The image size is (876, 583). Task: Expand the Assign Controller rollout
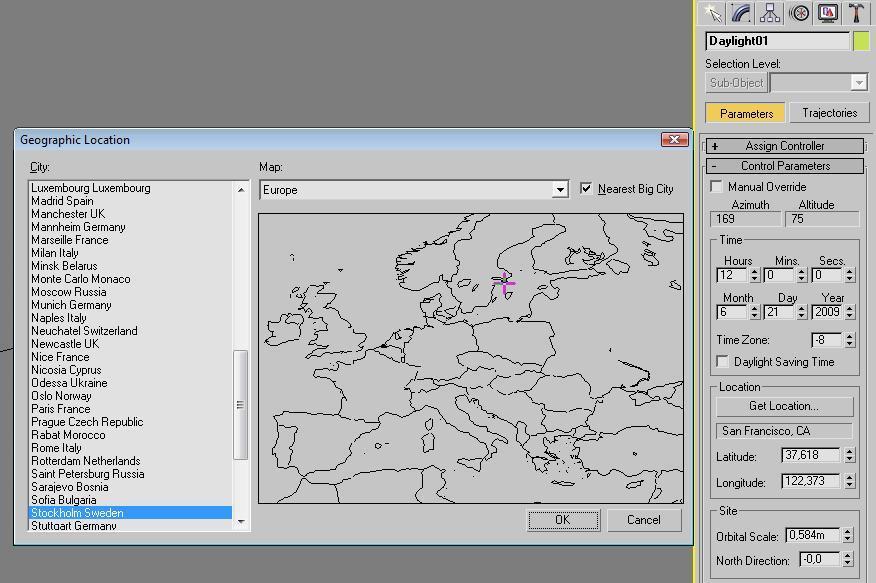click(x=785, y=146)
